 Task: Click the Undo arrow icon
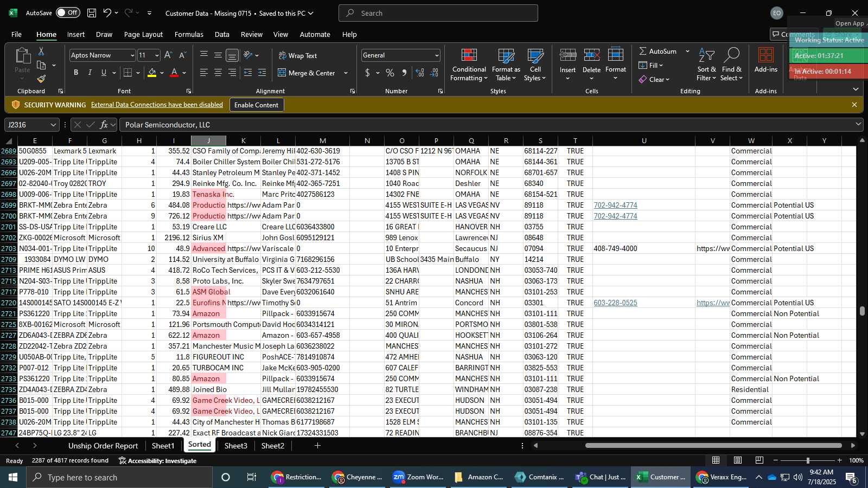pyautogui.click(x=107, y=13)
